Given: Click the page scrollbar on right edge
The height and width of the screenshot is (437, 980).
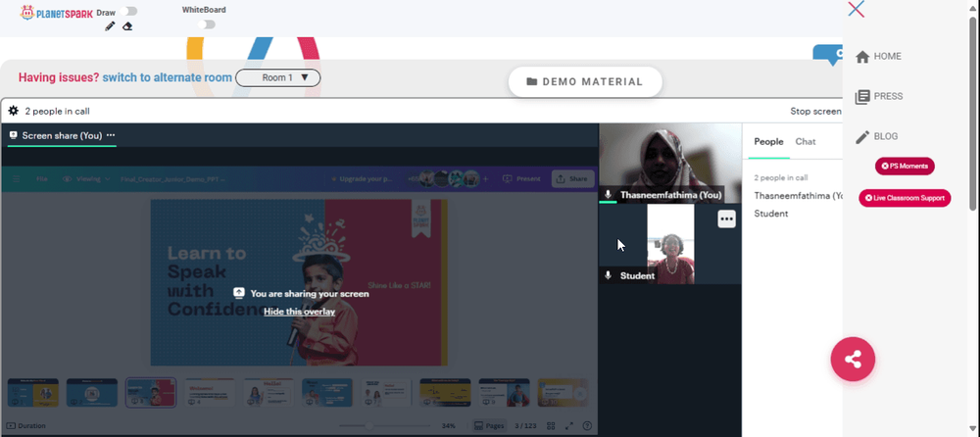Looking at the screenshot, I should (973, 113).
